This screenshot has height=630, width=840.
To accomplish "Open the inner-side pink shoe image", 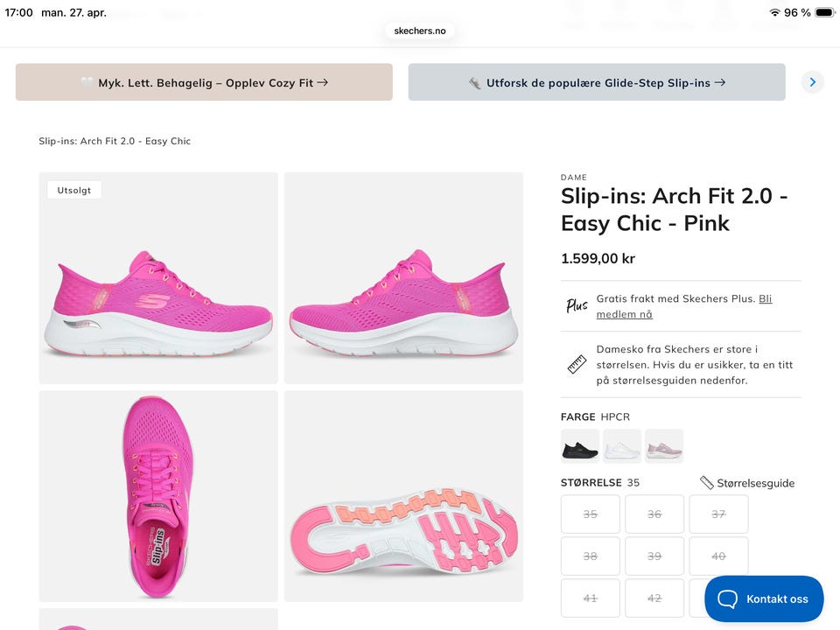I will pyautogui.click(x=403, y=278).
